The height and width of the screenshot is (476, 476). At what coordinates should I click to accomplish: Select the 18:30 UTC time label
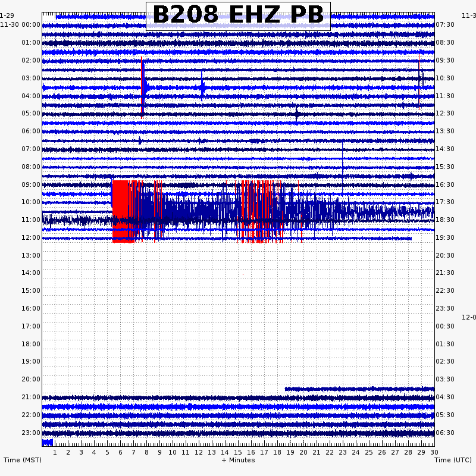pyautogui.click(x=445, y=220)
